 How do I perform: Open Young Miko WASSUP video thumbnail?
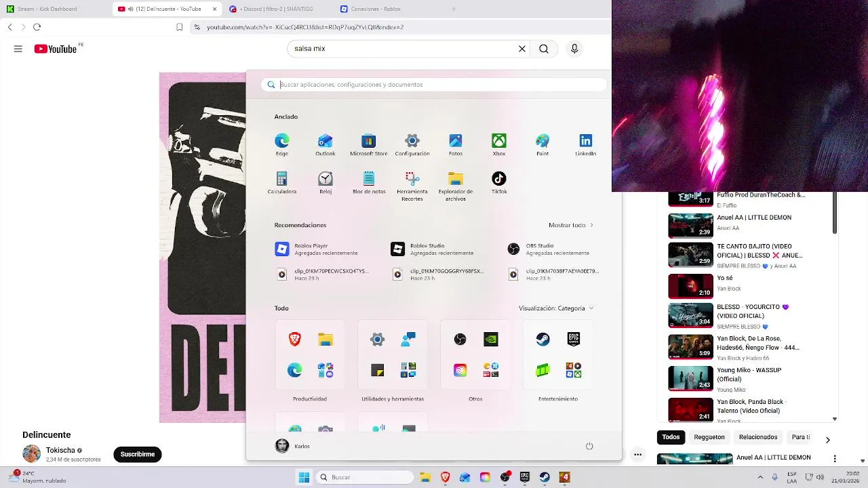(691, 378)
